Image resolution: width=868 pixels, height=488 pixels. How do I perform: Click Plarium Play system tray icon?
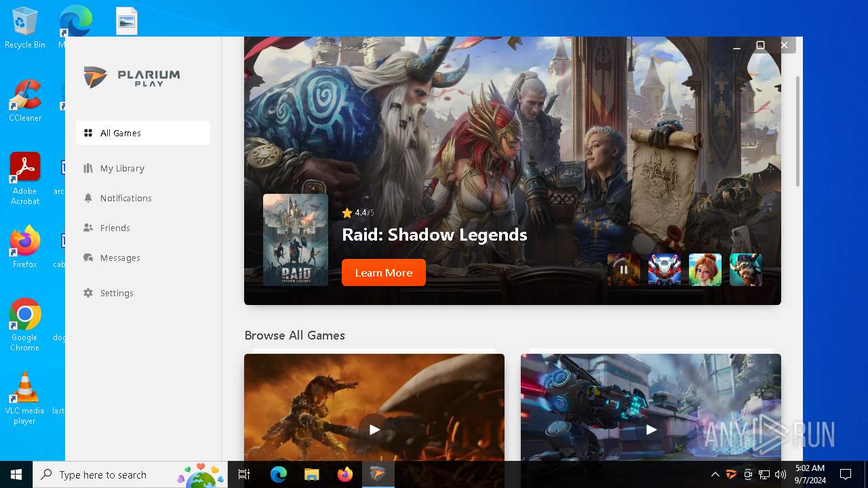coord(731,474)
